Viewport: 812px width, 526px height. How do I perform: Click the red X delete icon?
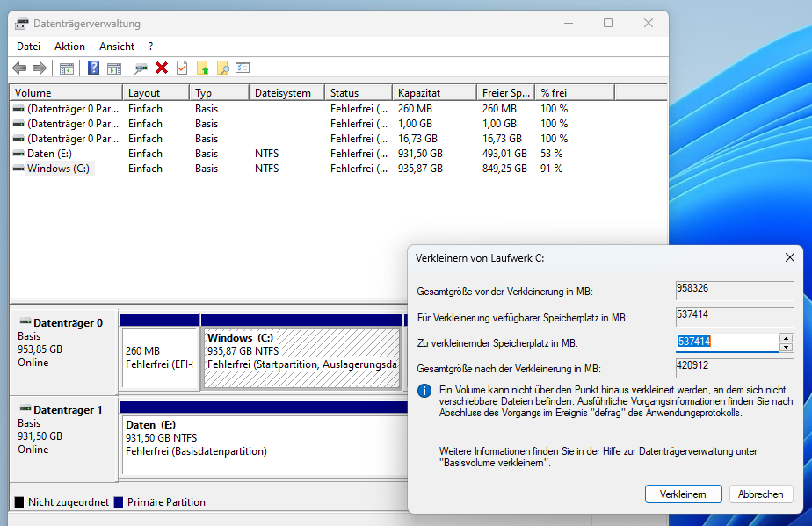click(x=162, y=68)
